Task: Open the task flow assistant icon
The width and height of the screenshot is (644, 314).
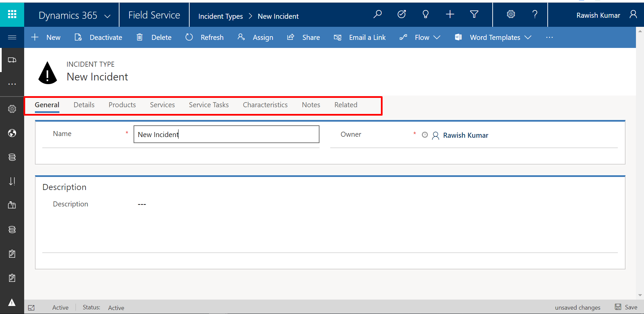Action: [402, 14]
